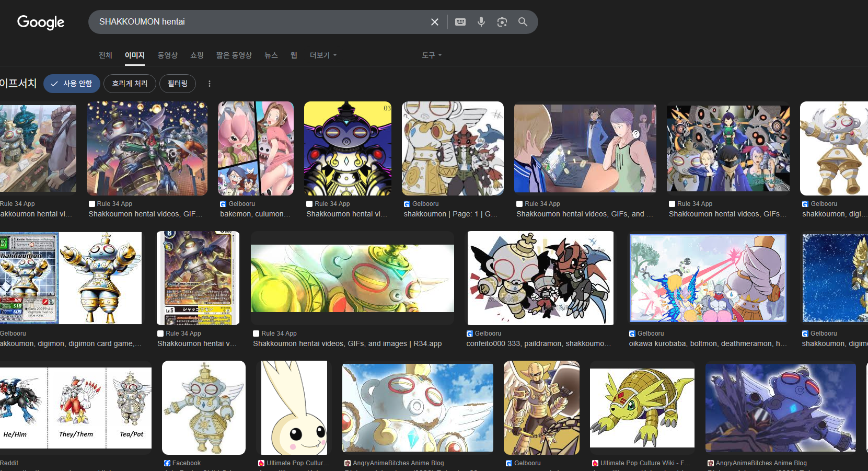This screenshot has height=471, width=868.
Task: Open the night city lanterns robot thumbnail
Action: (147, 148)
